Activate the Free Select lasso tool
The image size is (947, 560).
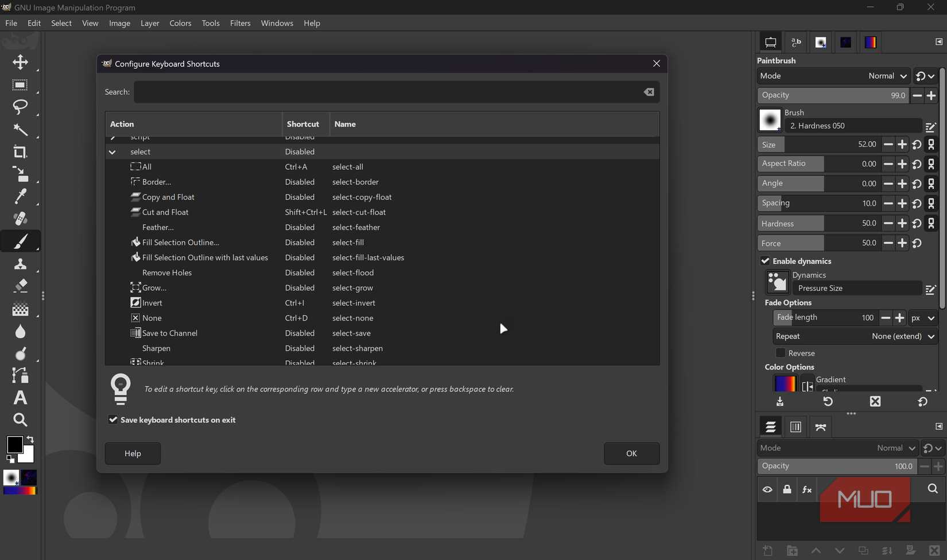pyautogui.click(x=20, y=108)
